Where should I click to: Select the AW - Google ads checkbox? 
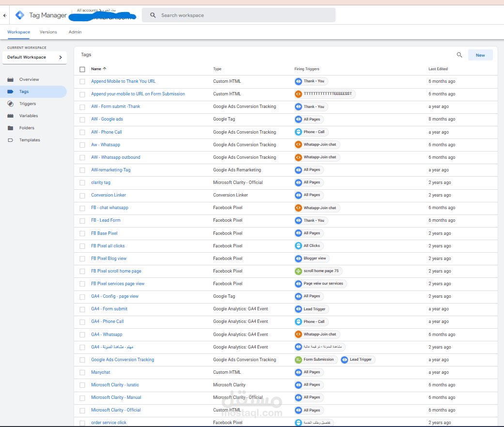pos(82,120)
